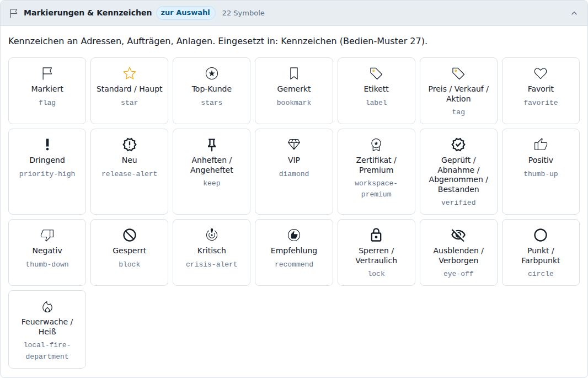This screenshot has height=378, width=588.
Task: Click the Neu release-alert icon
Action: pyautogui.click(x=130, y=145)
